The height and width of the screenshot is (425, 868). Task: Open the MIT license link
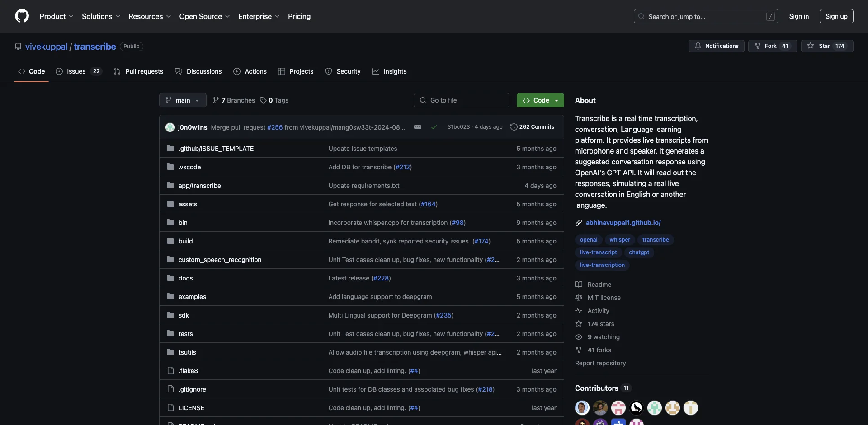coord(598,298)
